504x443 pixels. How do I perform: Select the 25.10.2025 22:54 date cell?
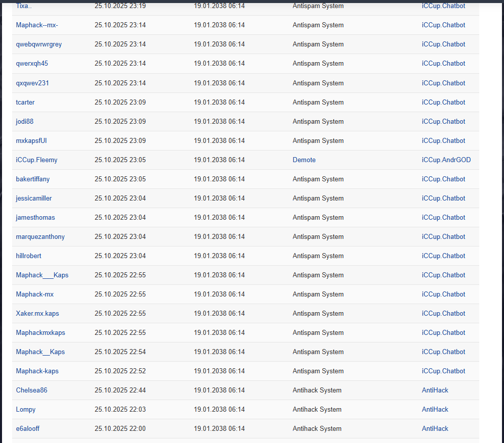[120, 352]
